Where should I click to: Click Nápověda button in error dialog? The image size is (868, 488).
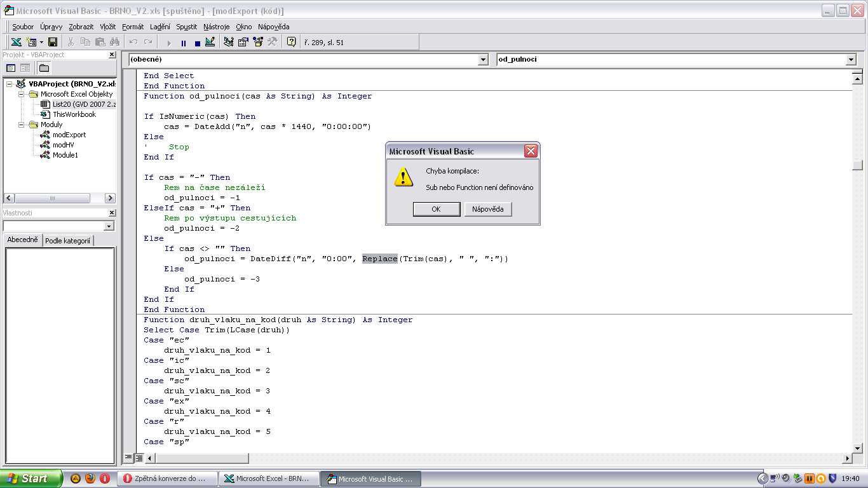tap(487, 209)
